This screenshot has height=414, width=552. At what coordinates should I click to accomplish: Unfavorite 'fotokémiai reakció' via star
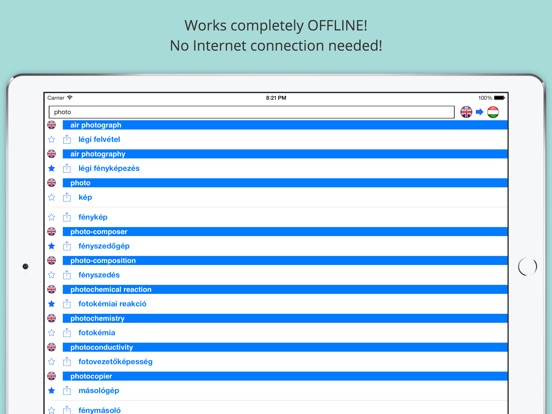(52, 304)
